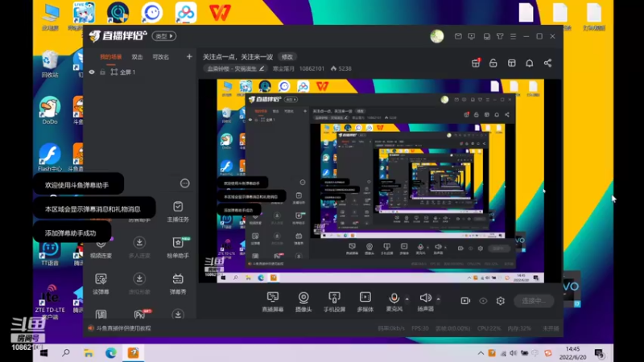Click the padlock icon above preview
Viewport: 644px width, 362px height.
coord(493,63)
